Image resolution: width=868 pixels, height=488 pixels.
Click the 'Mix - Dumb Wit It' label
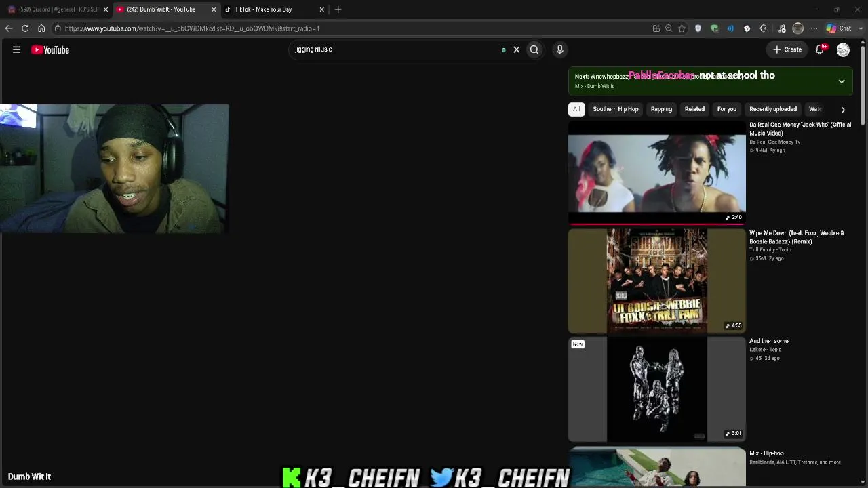tap(594, 86)
